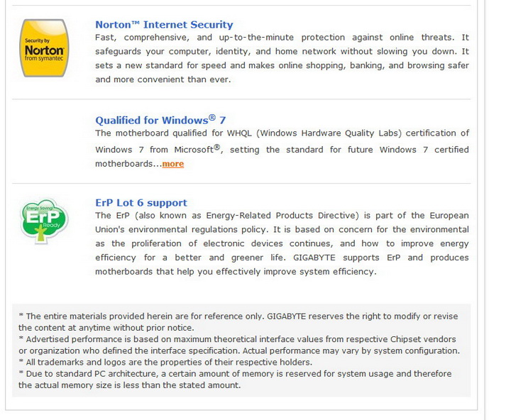This screenshot has height=420, width=511.
Task: Click the 'Advertised performance' disclaimer line
Action: pyautogui.click(x=238, y=345)
